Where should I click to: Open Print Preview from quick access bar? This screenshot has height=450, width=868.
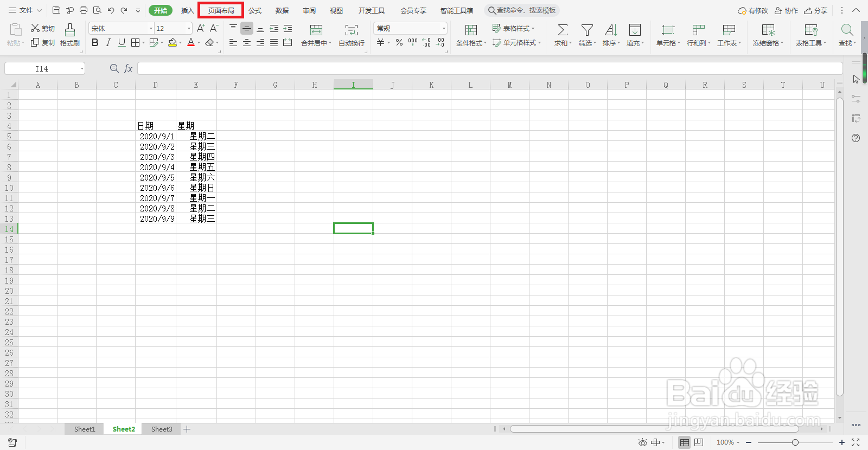click(x=97, y=10)
